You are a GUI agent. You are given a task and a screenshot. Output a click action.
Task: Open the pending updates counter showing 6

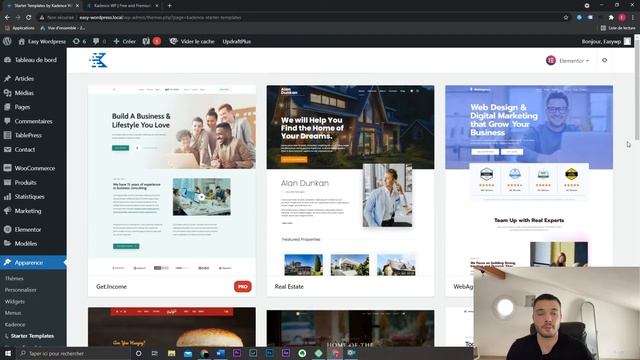pos(79,41)
